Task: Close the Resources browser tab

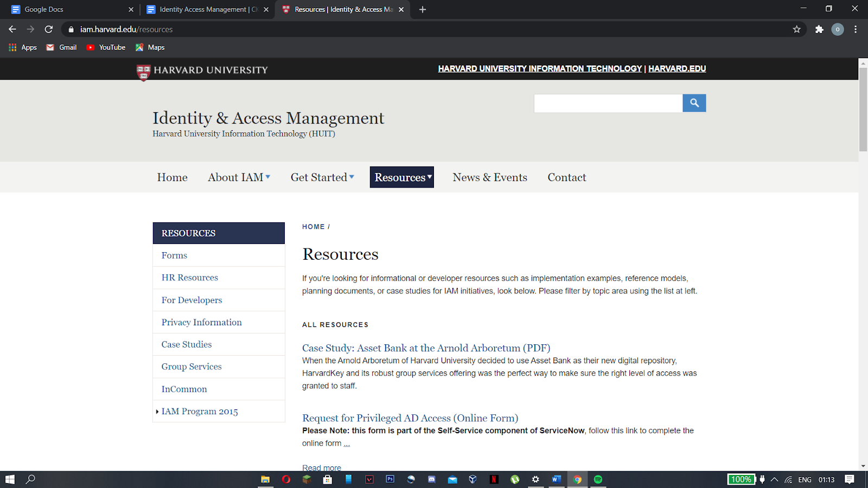Action: pyautogui.click(x=401, y=9)
